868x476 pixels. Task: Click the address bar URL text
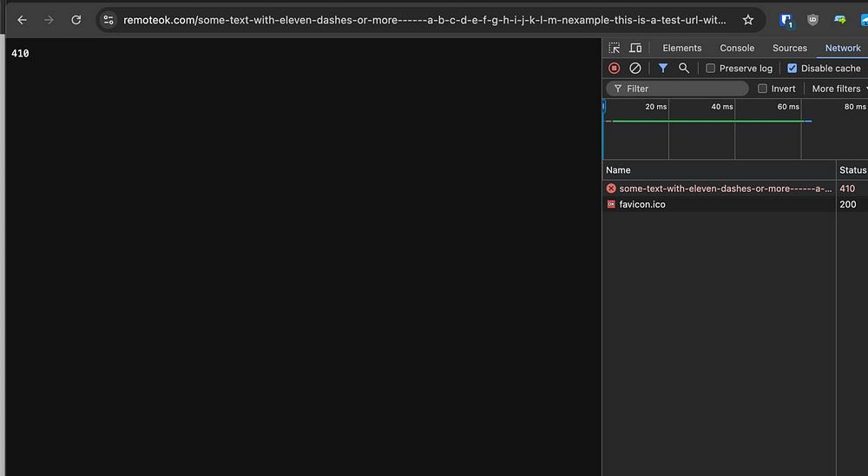pos(424,20)
